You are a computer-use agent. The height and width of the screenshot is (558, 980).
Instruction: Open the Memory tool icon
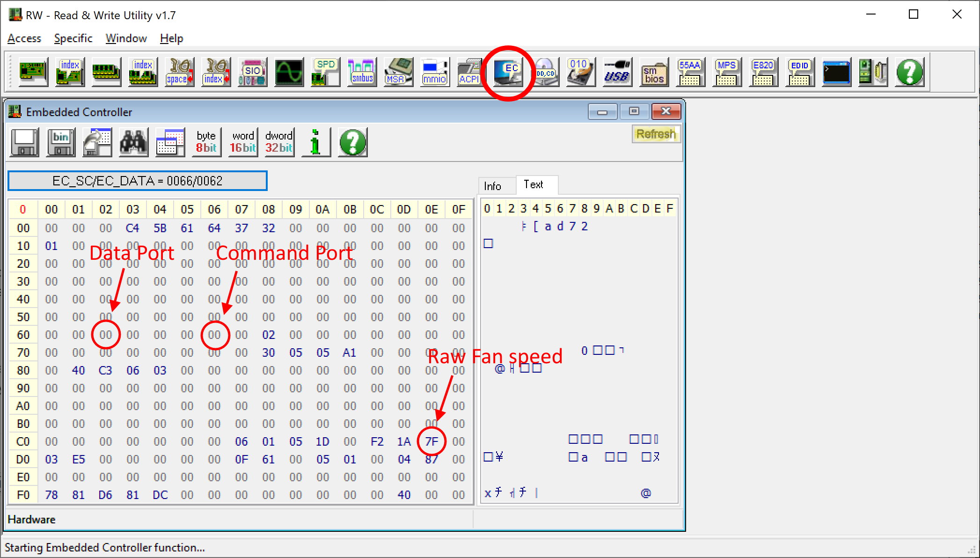106,72
